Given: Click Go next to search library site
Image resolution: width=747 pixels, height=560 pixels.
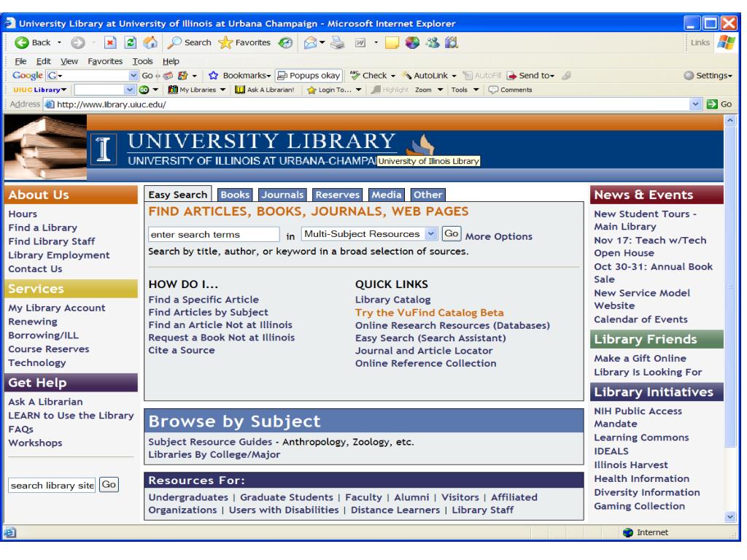Looking at the screenshot, I should point(109,485).
